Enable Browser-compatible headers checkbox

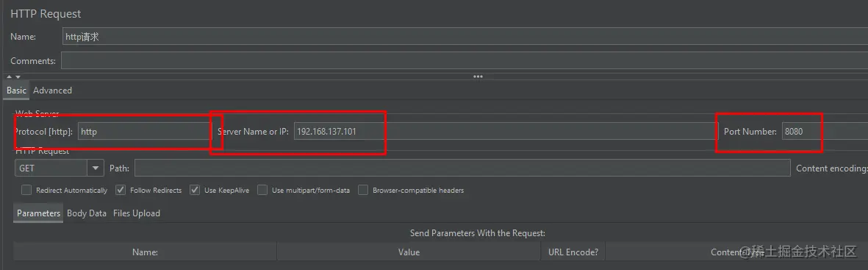click(x=363, y=190)
